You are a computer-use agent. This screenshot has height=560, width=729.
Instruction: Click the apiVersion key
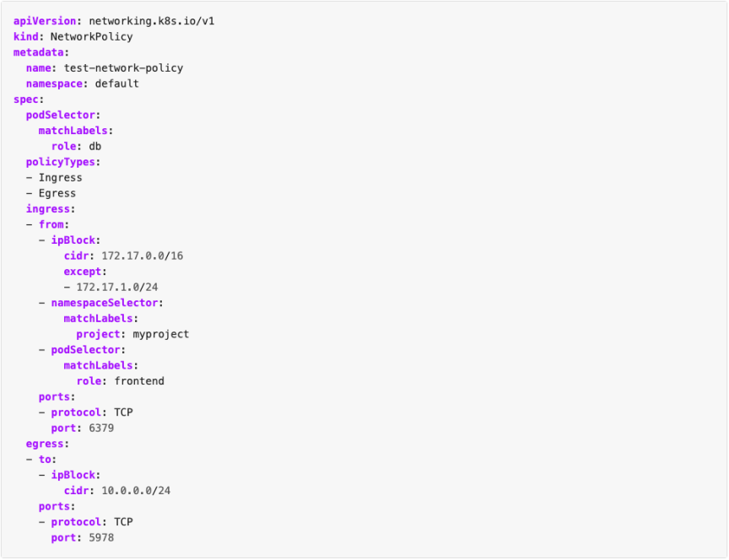coord(42,21)
